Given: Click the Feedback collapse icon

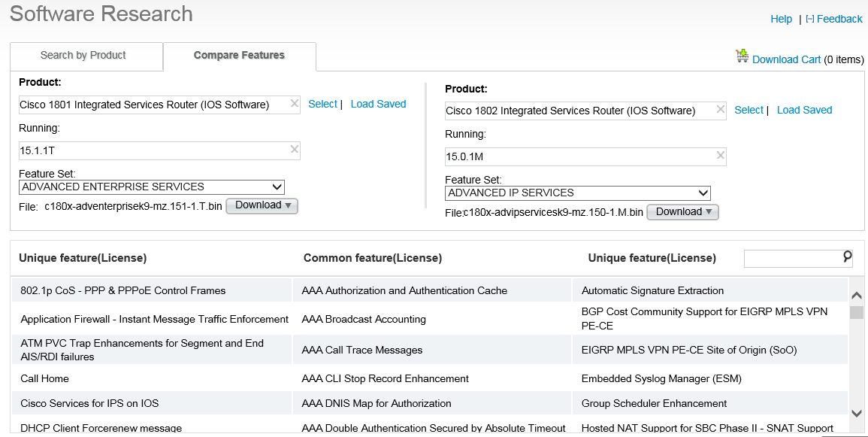Looking at the screenshot, I should [810, 19].
